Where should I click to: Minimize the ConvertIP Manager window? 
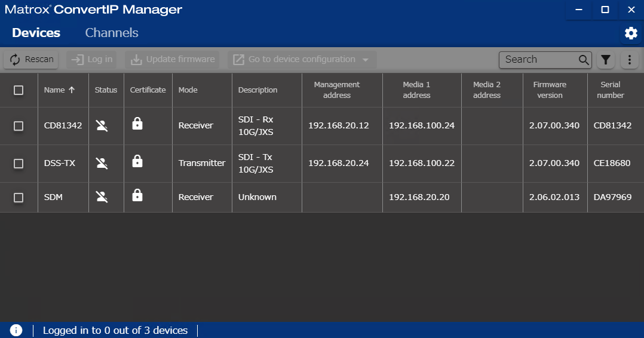tap(579, 10)
